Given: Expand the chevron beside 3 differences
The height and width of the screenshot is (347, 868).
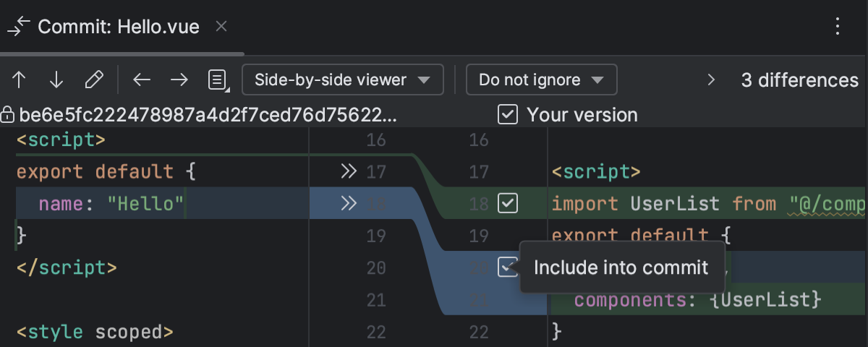Looking at the screenshot, I should click(711, 80).
